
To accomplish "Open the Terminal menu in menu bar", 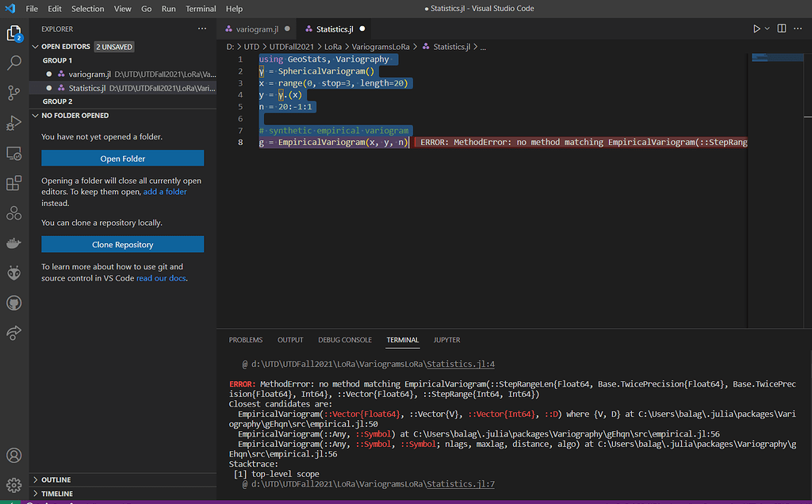I will tap(201, 9).
